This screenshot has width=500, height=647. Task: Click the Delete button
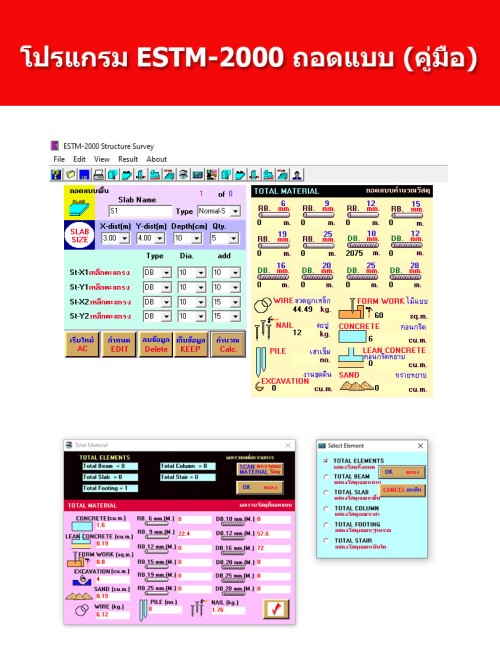click(156, 344)
